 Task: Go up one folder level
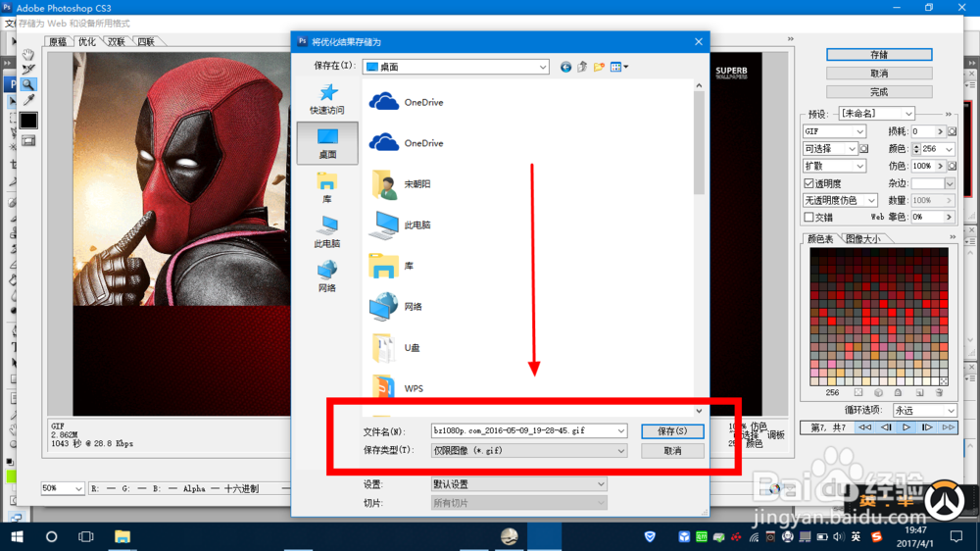pos(582,67)
